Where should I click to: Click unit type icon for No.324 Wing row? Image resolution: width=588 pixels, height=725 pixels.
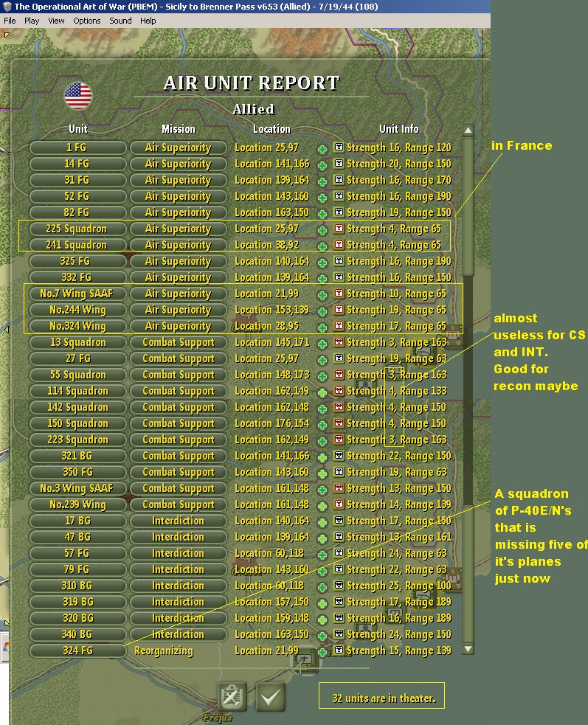click(339, 325)
